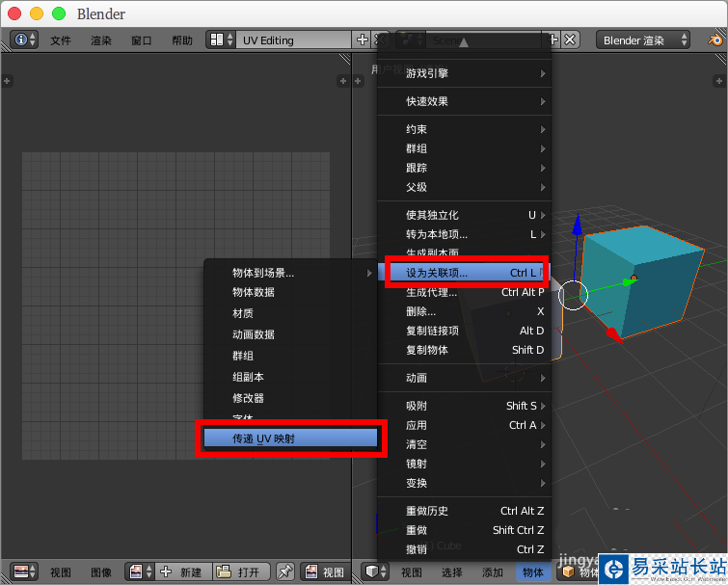Open the 清空 submenu
The width and height of the screenshot is (728, 585).
coord(465,444)
